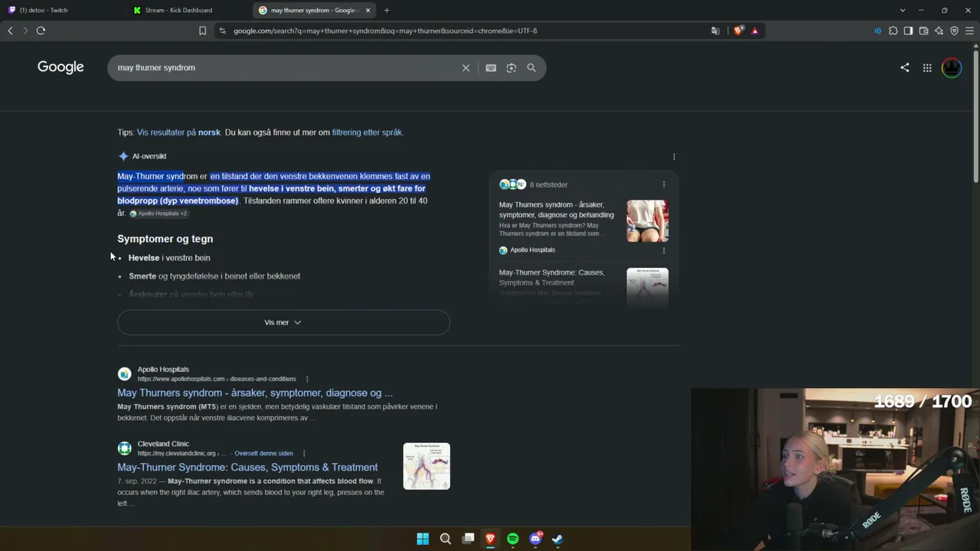Click the translate page icon in address bar
Screen dimensions: 980x551
(715, 31)
